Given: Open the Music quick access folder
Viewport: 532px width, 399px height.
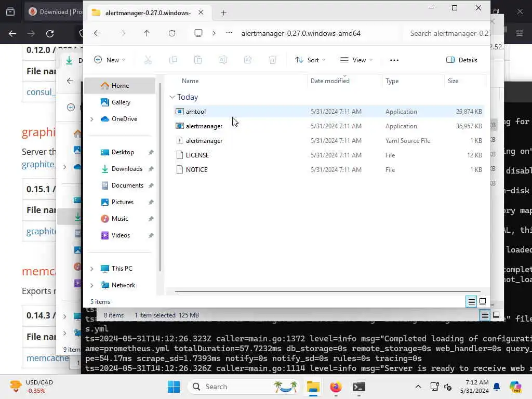Looking at the screenshot, I should (x=119, y=219).
